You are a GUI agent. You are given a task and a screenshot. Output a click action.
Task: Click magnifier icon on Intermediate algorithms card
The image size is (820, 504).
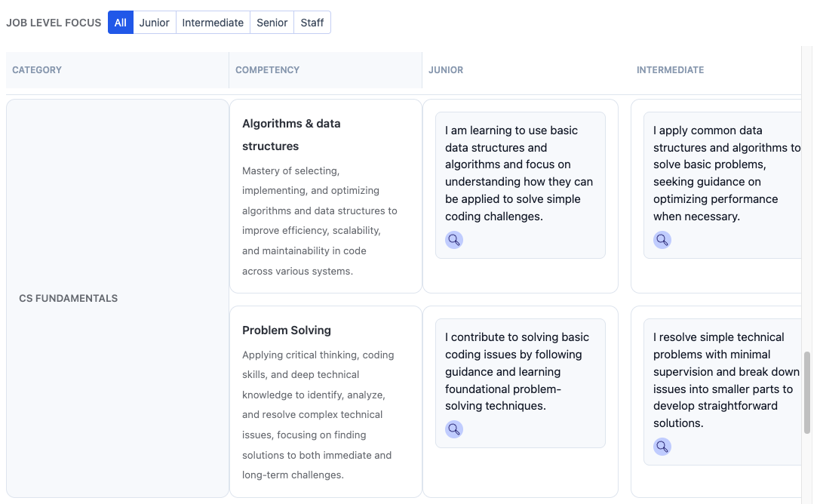662,239
